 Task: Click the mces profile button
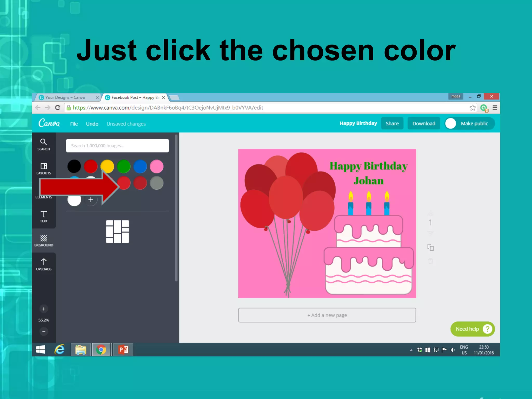pos(456,96)
